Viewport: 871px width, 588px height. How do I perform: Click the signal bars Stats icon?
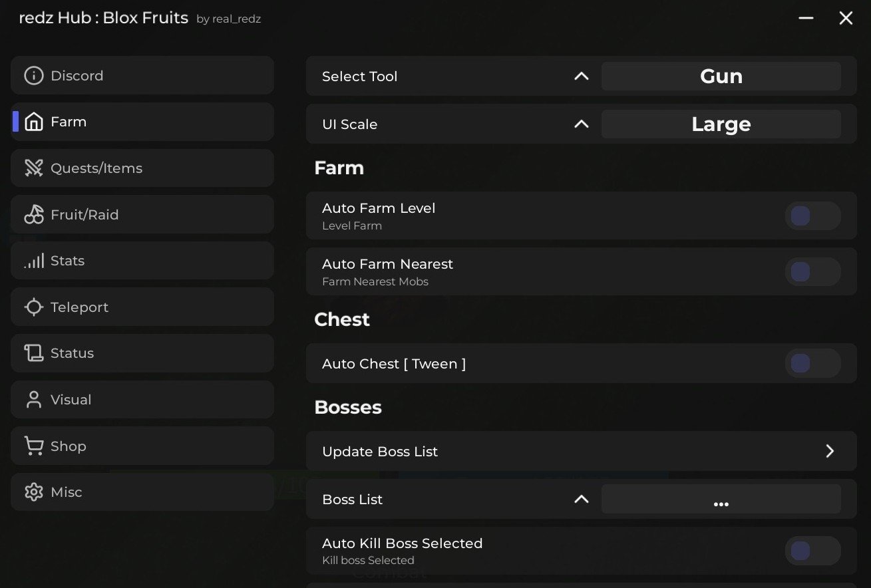pyautogui.click(x=34, y=261)
